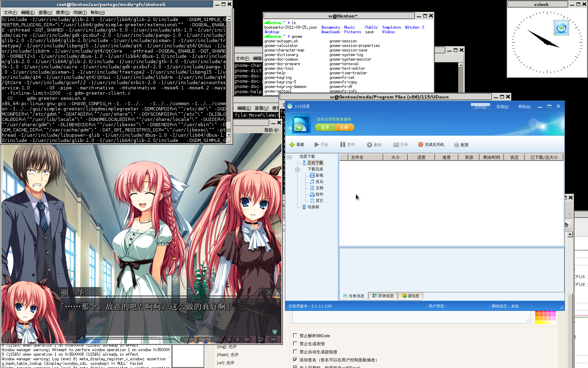
Task: Open 配置 settings gear in 115优蛋
Action: pyautogui.click(x=457, y=145)
